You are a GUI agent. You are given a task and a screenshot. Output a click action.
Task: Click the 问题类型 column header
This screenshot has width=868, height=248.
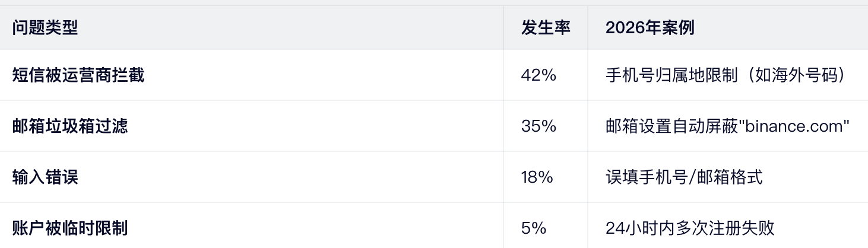pos(45,27)
